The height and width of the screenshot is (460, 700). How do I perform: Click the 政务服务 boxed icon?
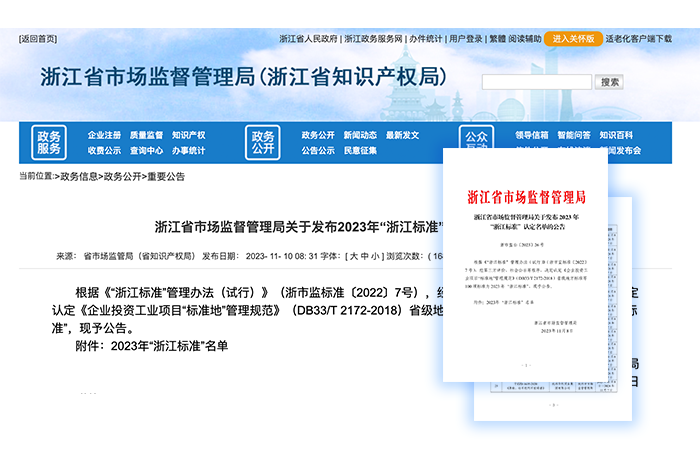coord(49,142)
